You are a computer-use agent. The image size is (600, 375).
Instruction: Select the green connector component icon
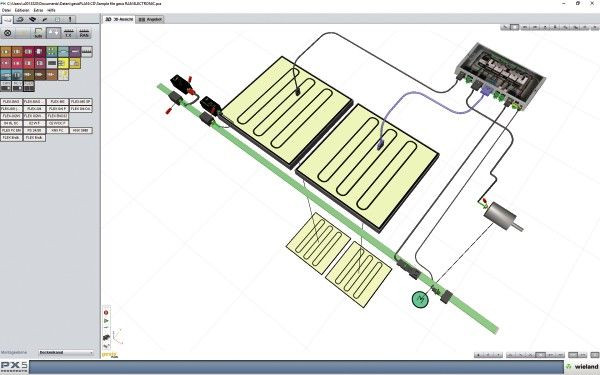point(52,51)
